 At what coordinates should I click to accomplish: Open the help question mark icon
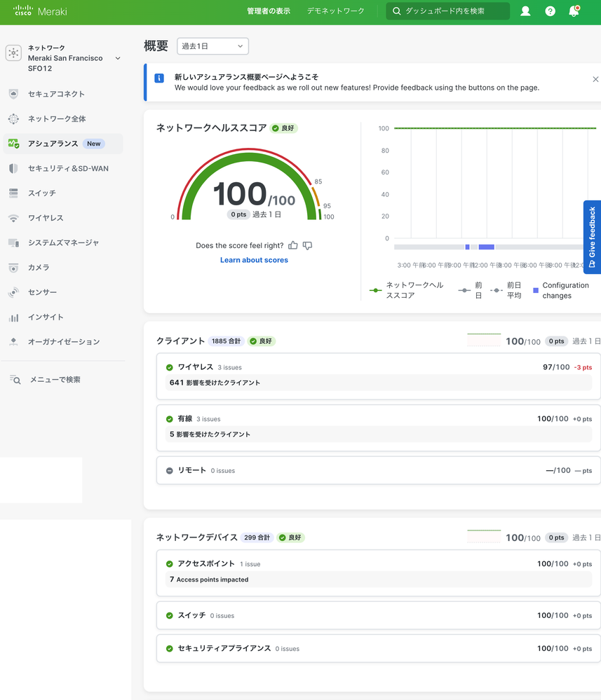point(550,11)
